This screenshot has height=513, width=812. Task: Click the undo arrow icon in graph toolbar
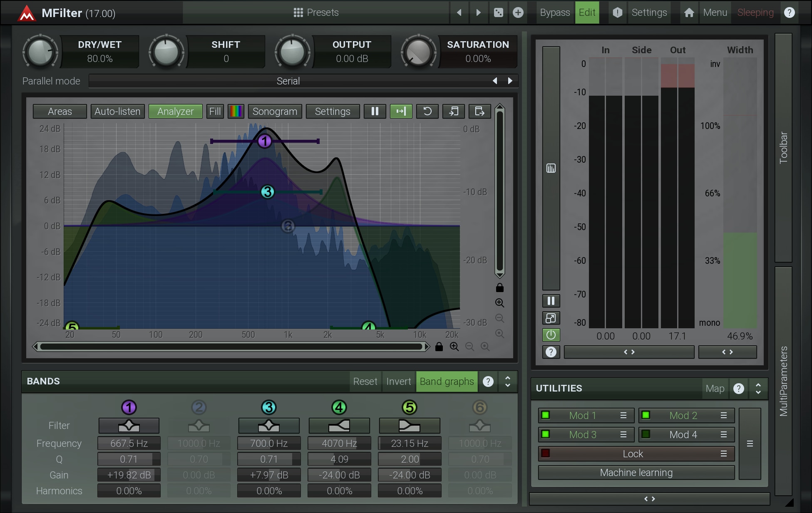(427, 111)
